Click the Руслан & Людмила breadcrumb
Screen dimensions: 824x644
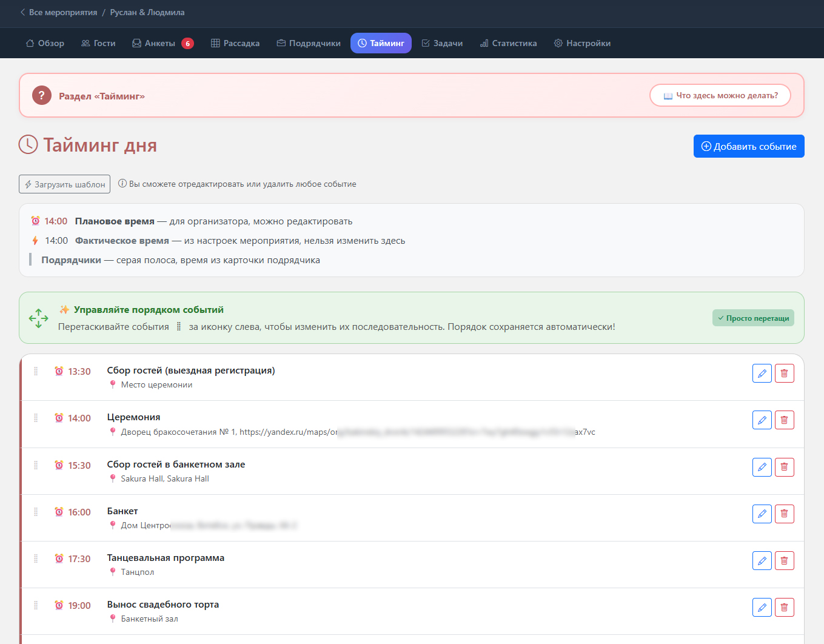(147, 12)
